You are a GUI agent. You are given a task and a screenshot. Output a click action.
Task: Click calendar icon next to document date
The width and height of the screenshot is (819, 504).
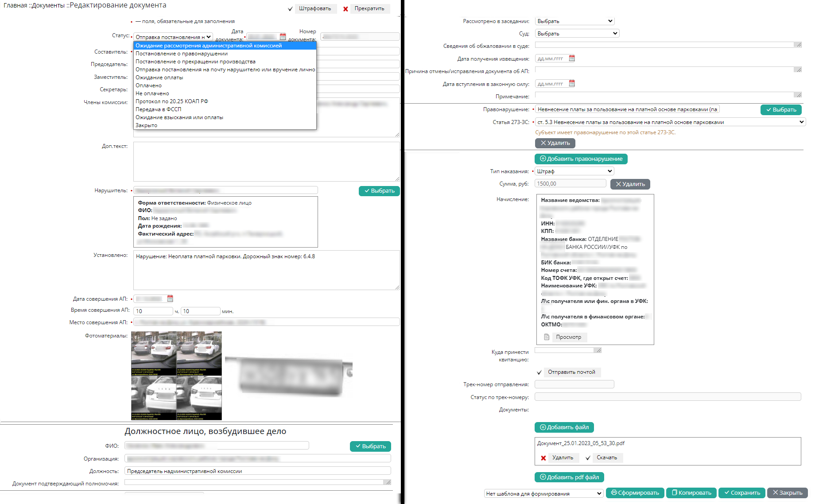[283, 37]
